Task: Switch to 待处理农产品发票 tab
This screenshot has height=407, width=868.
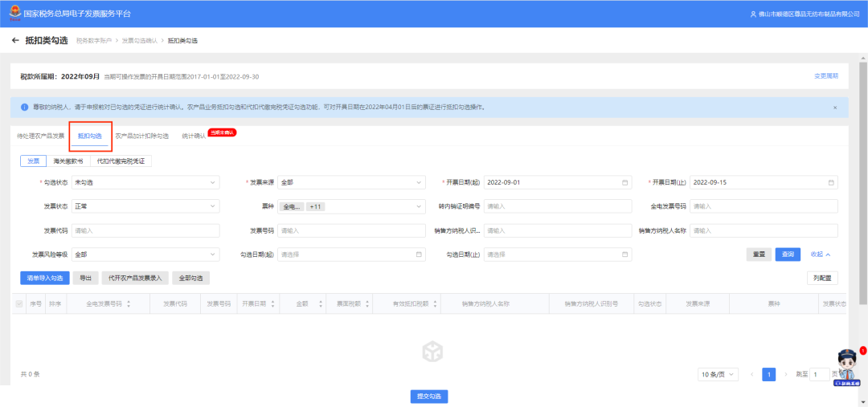Action: [x=41, y=136]
